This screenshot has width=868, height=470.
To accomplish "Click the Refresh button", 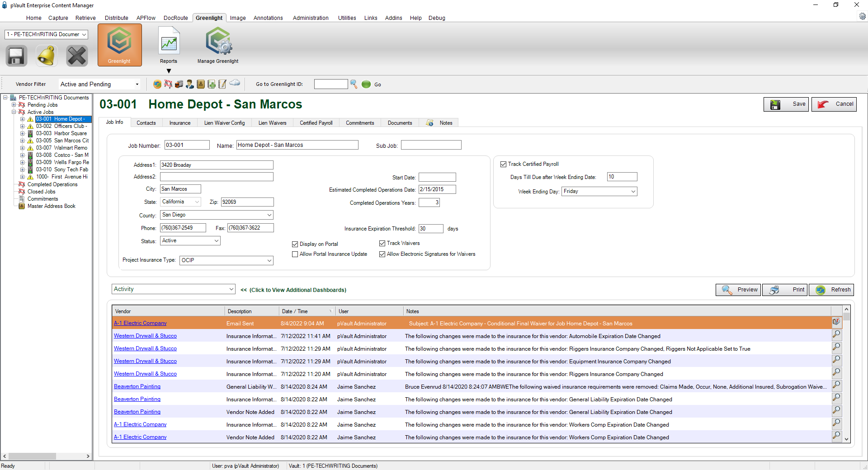I will 831,290.
